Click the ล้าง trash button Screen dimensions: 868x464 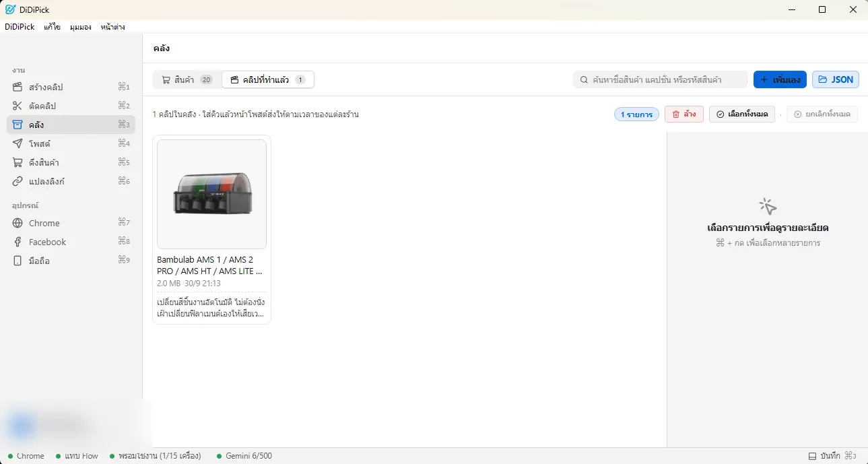pos(684,114)
